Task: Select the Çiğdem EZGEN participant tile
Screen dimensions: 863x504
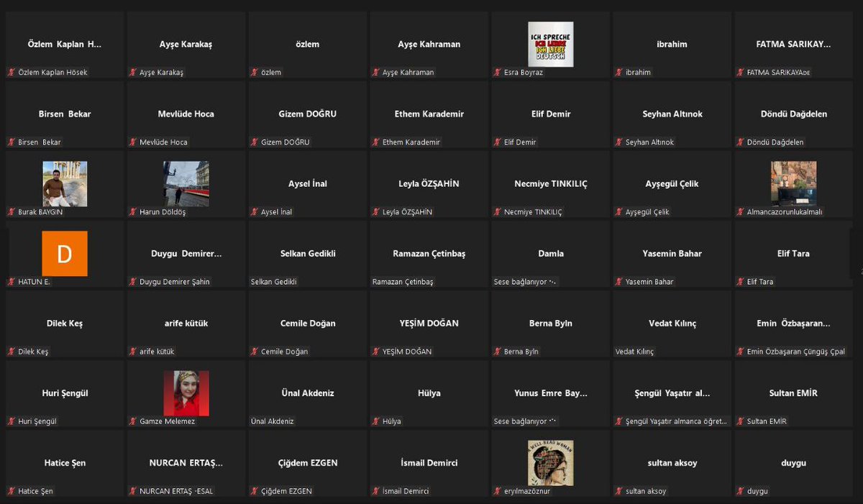Action: [x=308, y=463]
